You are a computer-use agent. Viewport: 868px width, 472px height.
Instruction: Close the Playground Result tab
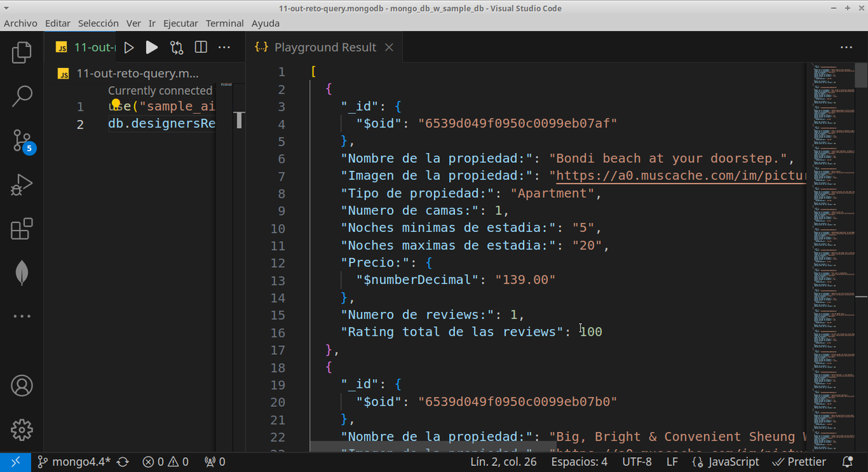[x=389, y=47]
